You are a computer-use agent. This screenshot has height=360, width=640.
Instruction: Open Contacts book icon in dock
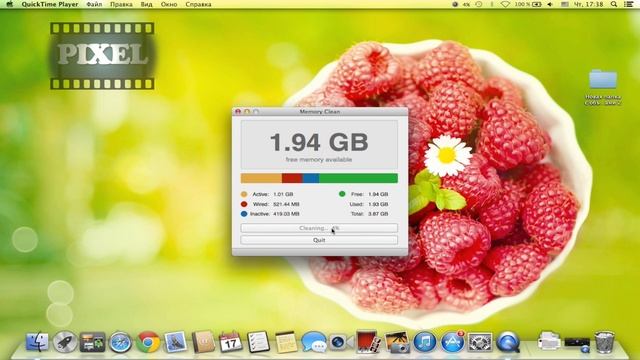point(203,342)
